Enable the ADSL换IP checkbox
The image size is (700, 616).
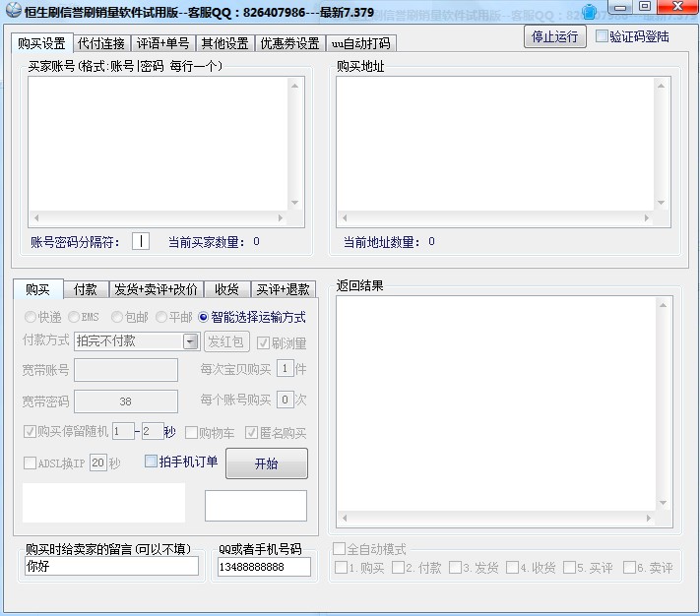click(x=30, y=462)
